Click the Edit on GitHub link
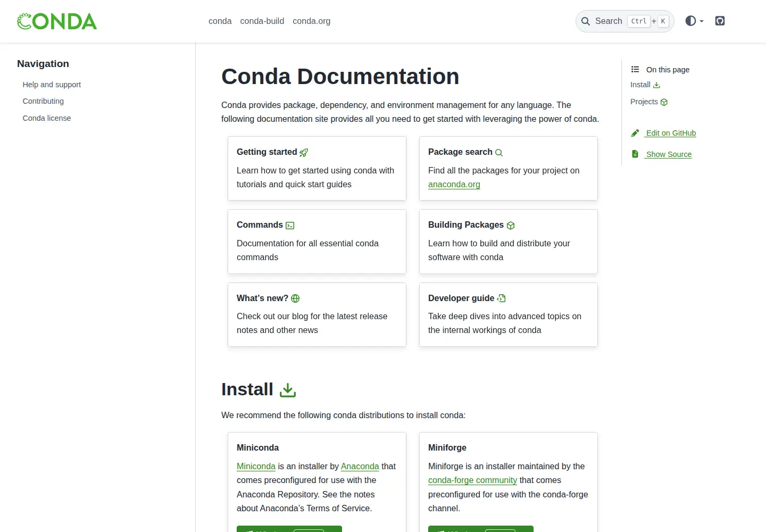Screen dimensions: 766x532 click(x=671, y=133)
